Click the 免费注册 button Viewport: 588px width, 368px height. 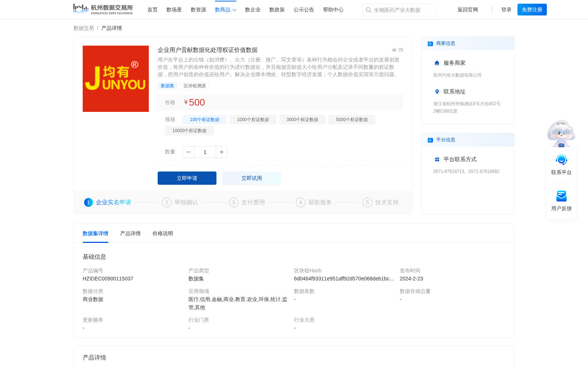pyautogui.click(x=532, y=10)
